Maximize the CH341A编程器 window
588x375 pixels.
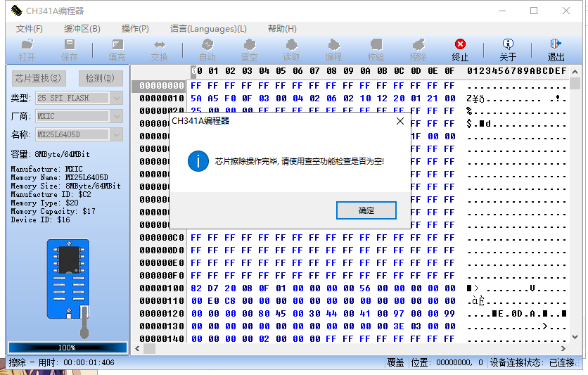tap(534, 11)
